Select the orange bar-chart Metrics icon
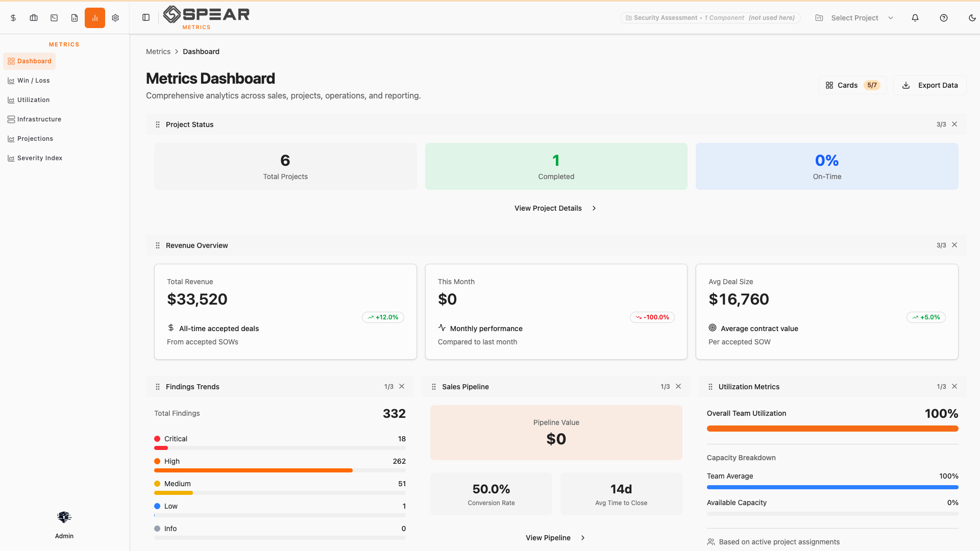This screenshot has height=551, width=980. pyautogui.click(x=95, y=17)
